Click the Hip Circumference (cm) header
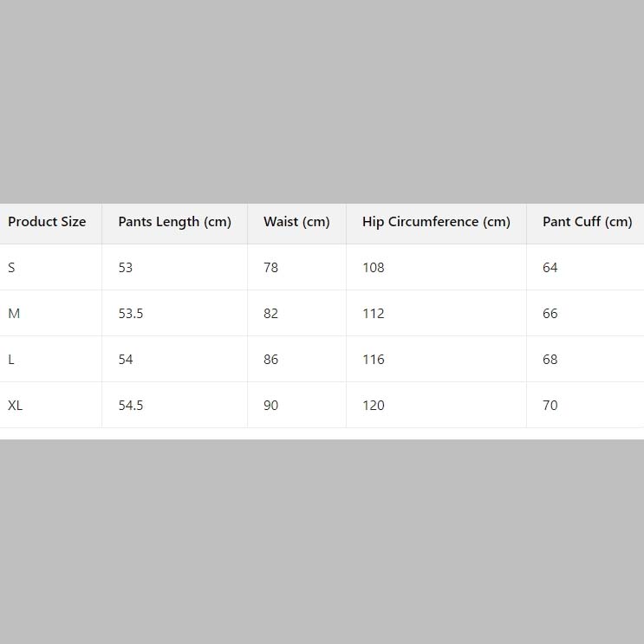 pos(436,222)
